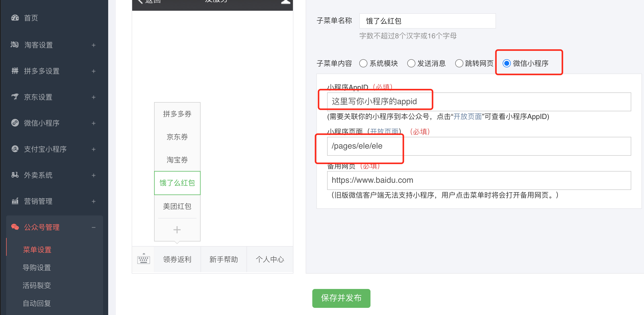Click the 京东设置 sidebar icon

(15, 97)
